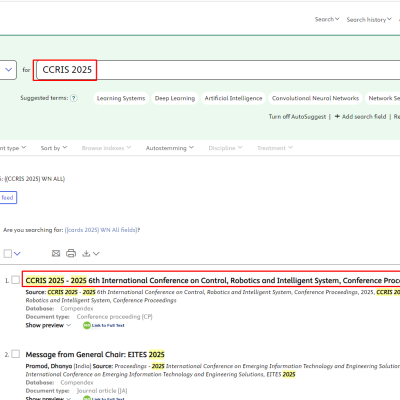Tick the checkbox for result 2
The width and height of the screenshot is (400, 400).
[x=16, y=354]
